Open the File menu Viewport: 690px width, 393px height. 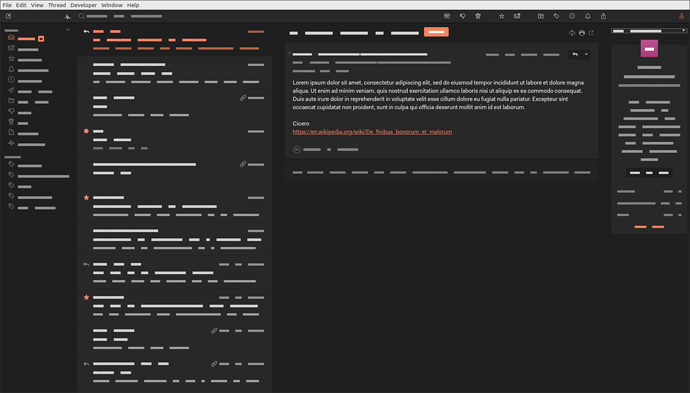click(x=7, y=5)
